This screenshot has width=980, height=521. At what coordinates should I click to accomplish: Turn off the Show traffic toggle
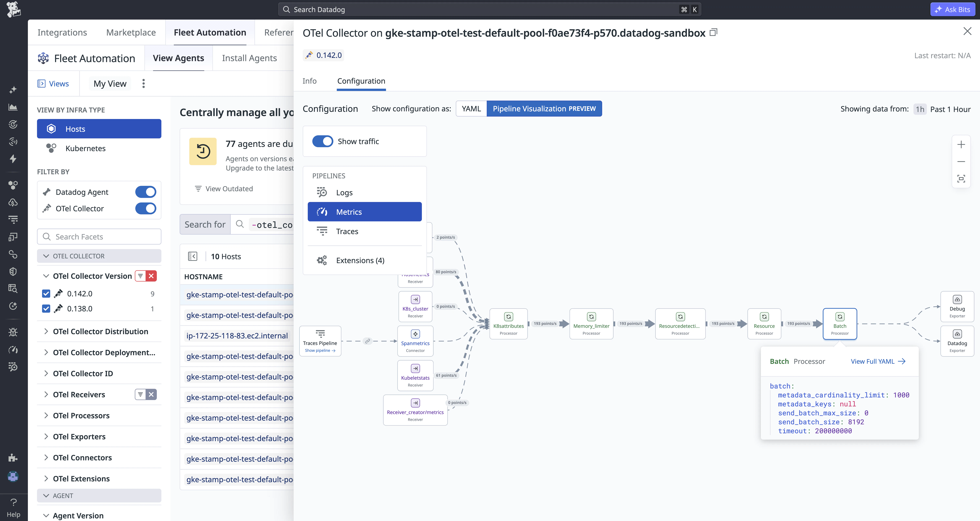[x=322, y=141]
